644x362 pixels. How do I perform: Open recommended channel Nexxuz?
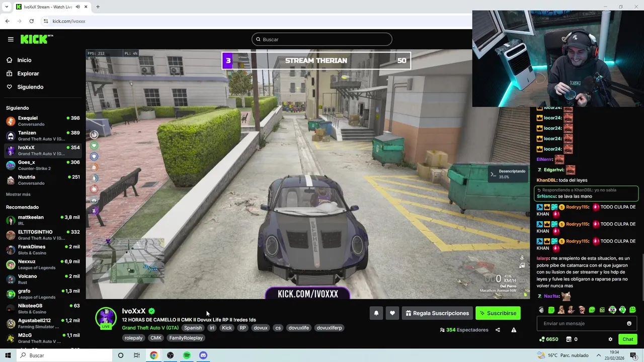(43, 264)
